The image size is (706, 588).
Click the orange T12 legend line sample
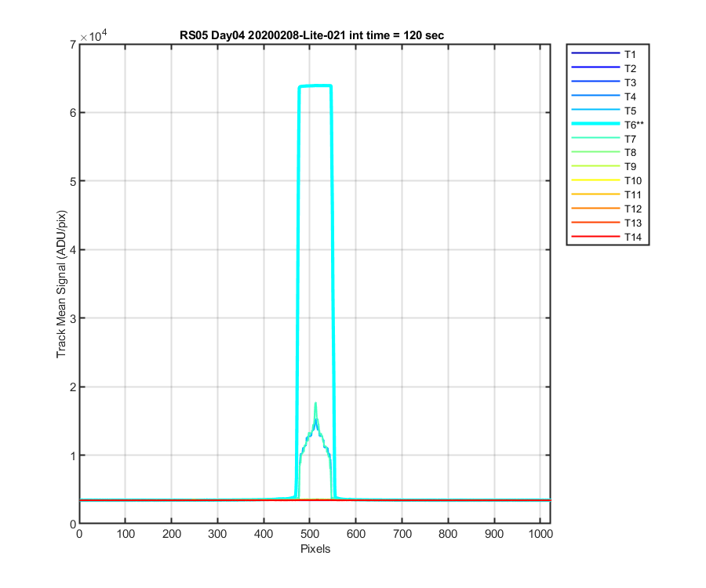[595, 209]
